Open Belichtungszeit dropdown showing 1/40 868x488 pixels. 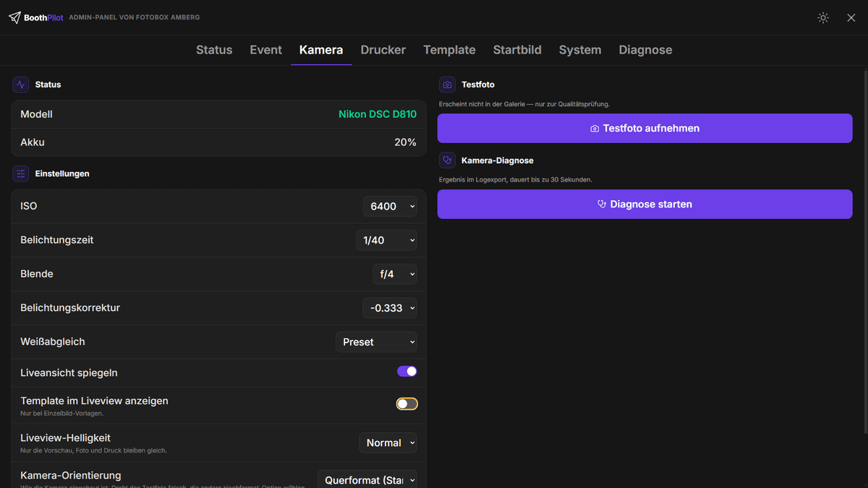386,240
